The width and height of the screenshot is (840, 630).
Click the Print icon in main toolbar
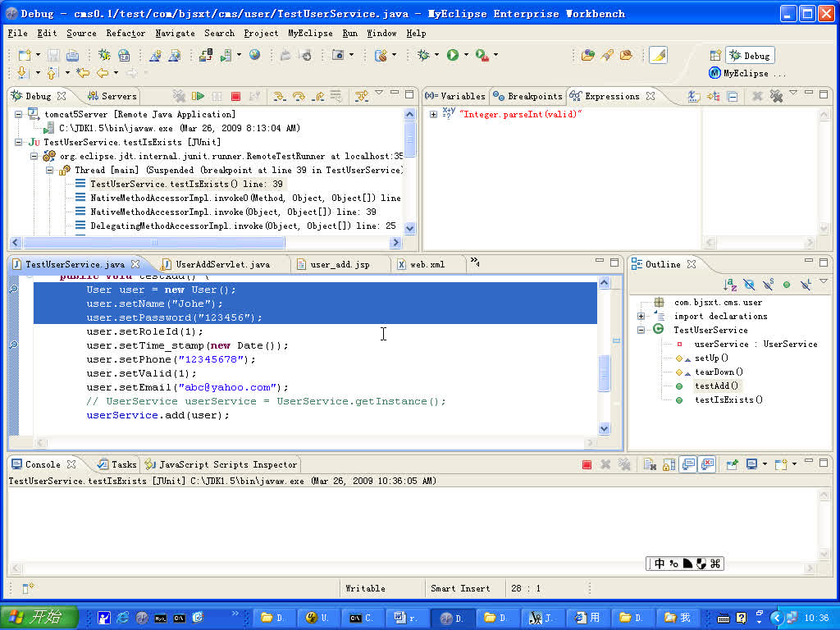[72, 55]
